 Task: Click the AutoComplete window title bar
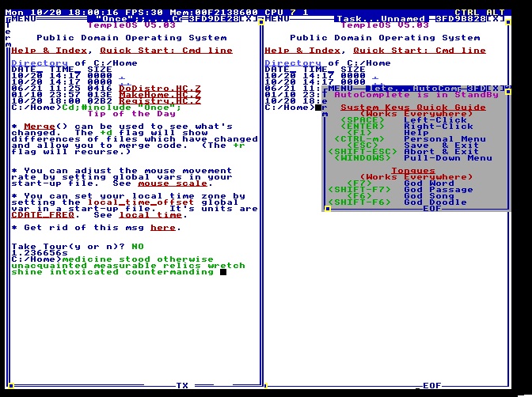[413, 89]
